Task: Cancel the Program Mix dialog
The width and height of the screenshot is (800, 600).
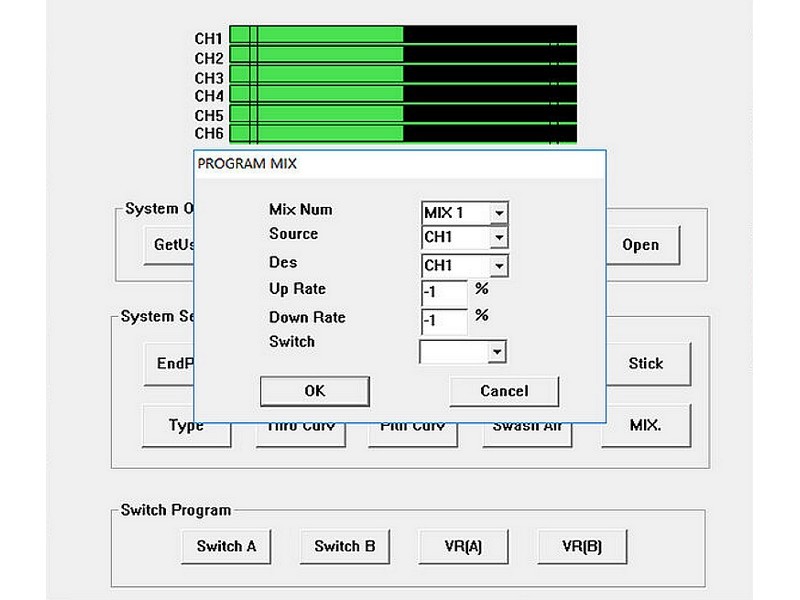Action: click(504, 391)
